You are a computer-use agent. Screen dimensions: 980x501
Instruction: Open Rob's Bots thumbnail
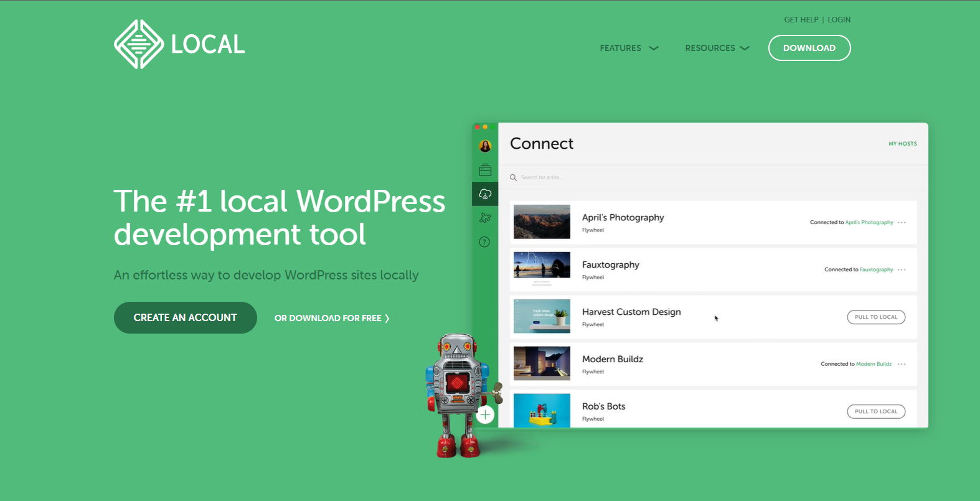coord(542,410)
